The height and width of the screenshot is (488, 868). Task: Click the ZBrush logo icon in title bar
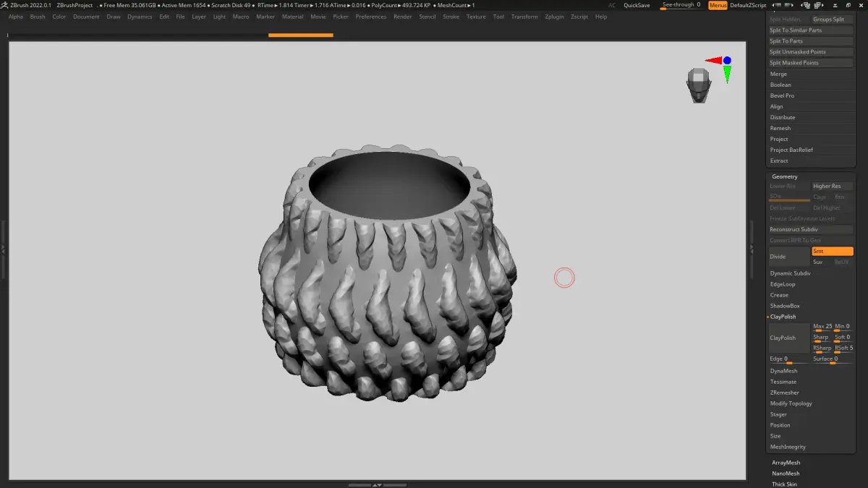coord(5,5)
